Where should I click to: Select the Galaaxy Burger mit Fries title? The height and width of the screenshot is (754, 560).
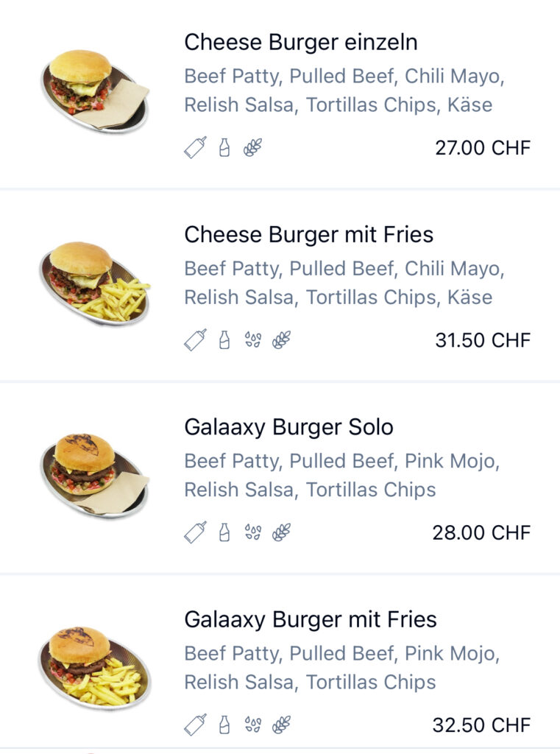[310, 619]
